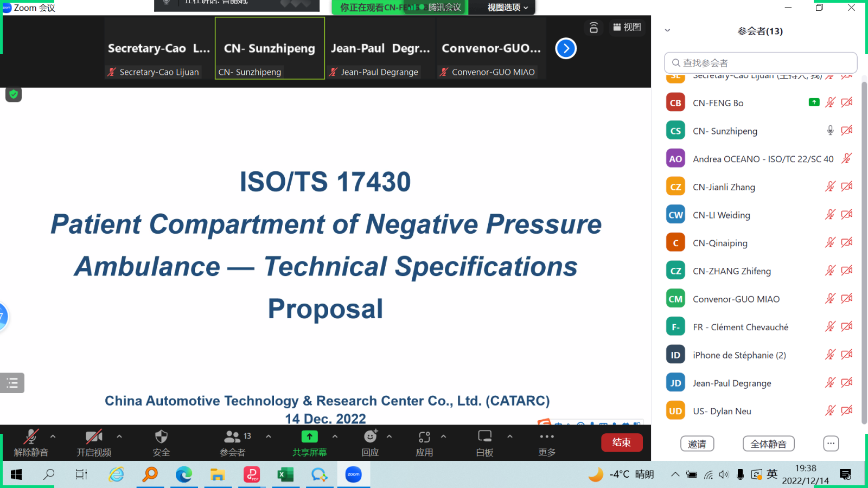Click the Mute All button
This screenshot has height=488, width=868.
[x=768, y=444]
